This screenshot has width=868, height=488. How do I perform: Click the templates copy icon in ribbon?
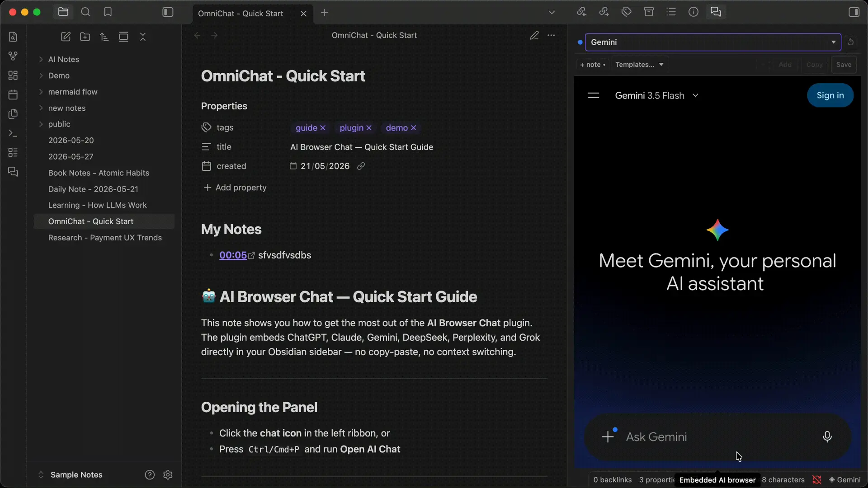pyautogui.click(x=13, y=114)
